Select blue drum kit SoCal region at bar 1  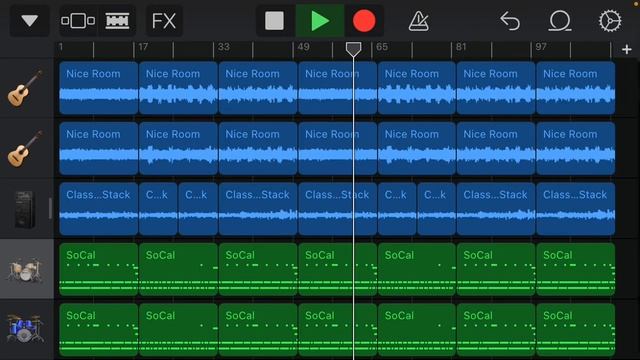tap(98, 329)
